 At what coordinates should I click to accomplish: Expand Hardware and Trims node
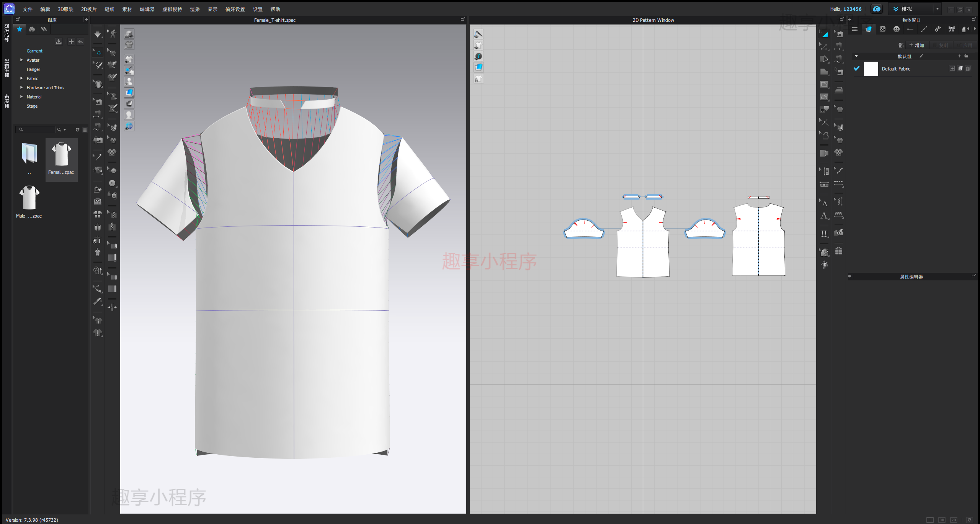(x=21, y=87)
